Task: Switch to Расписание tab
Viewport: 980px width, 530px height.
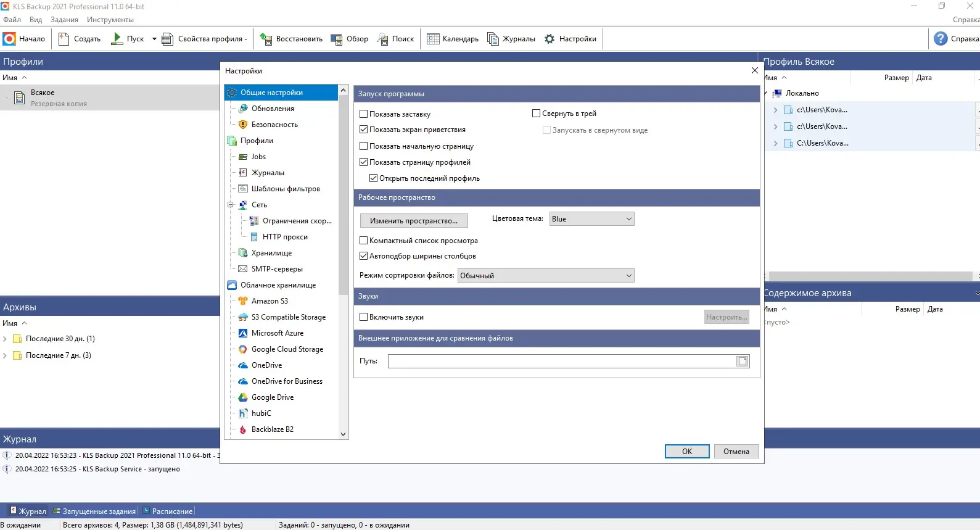Action: (x=168, y=511)
